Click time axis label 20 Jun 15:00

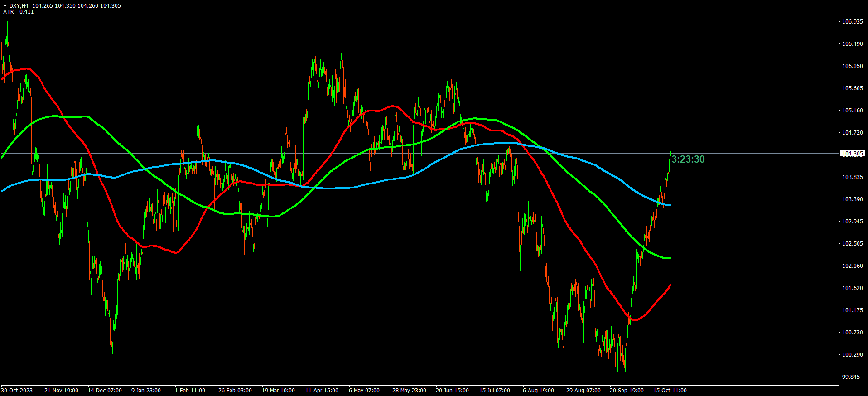click(x=452, y=391)
